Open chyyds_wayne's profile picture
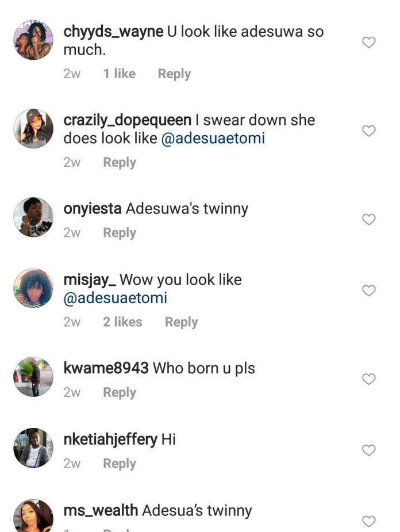The width and height of the screenshot is (400, 532). (33, 40)
